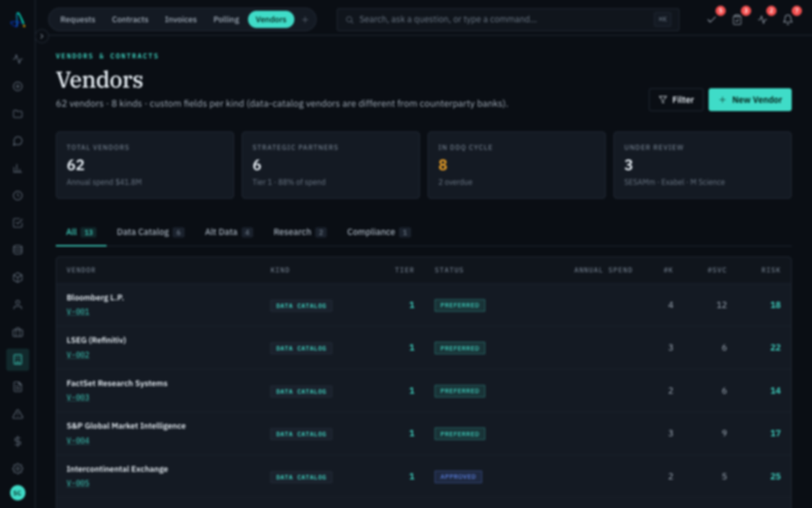Image resolution: width=812 pixels, height=508 pixels.
Task: Focus the search or command input field
Action: pyautogui.click(x=508, y=20)
